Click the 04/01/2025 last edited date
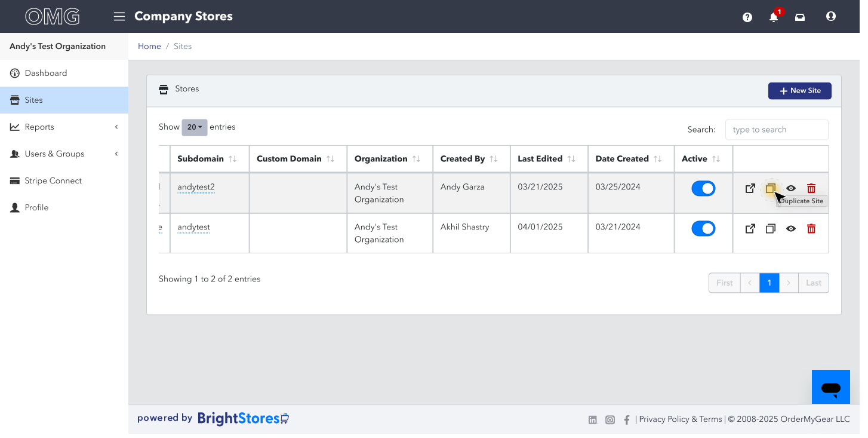The image size is (868, 438). tap(540, 227)
